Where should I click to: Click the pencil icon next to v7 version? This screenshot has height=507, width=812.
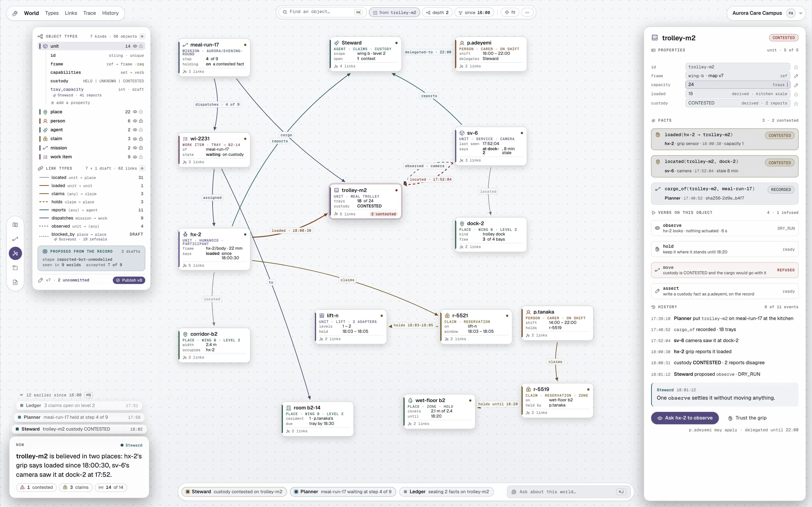41,280
